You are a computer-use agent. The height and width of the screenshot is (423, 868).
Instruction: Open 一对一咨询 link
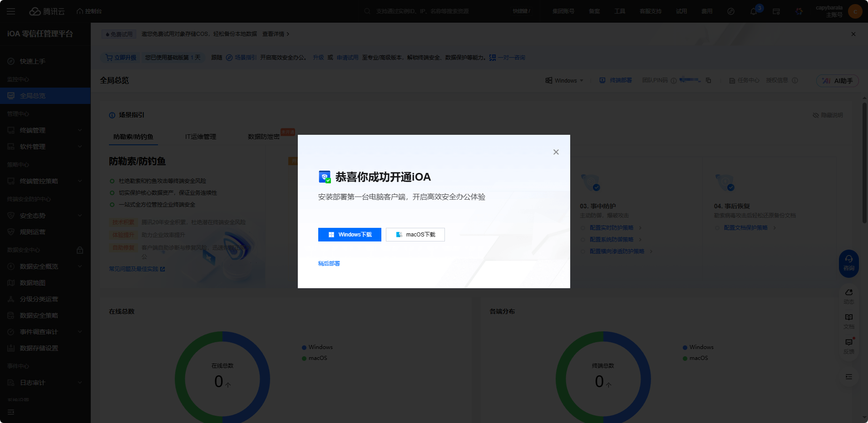point(507,58)
